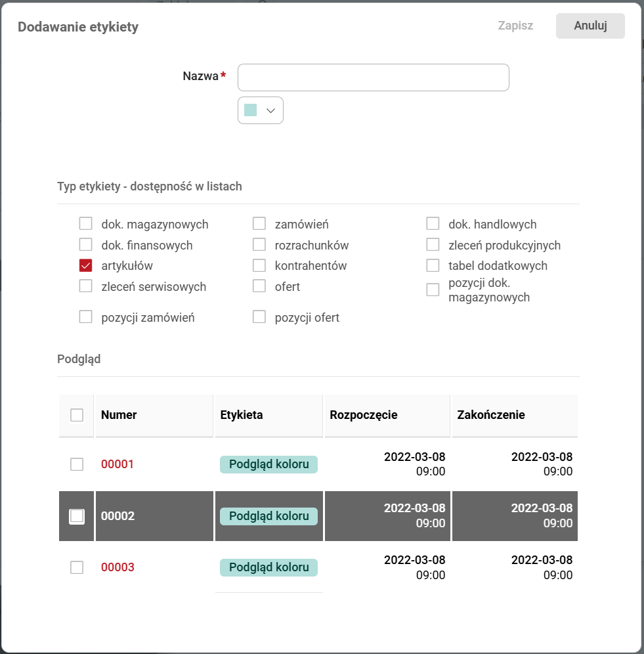
Task: Select the pozycji ofert checkbox
Action: pyautogui.click(x=259, y=318)
